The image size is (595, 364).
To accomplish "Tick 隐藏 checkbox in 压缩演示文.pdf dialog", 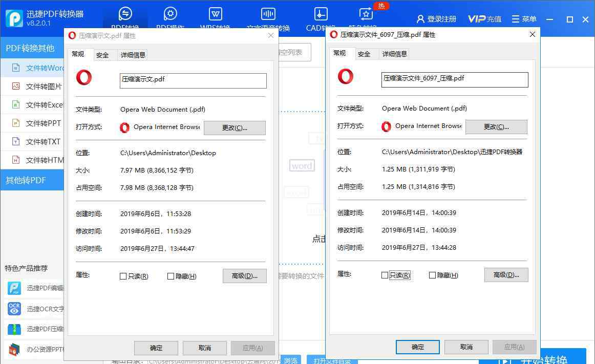I will point(171,276).
